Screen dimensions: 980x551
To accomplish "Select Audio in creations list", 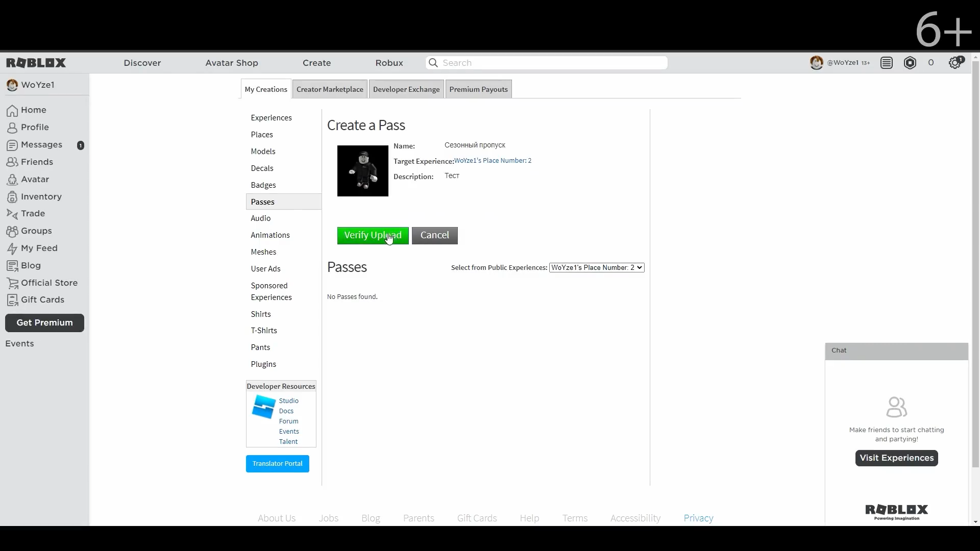I will [x=261, y=218].
